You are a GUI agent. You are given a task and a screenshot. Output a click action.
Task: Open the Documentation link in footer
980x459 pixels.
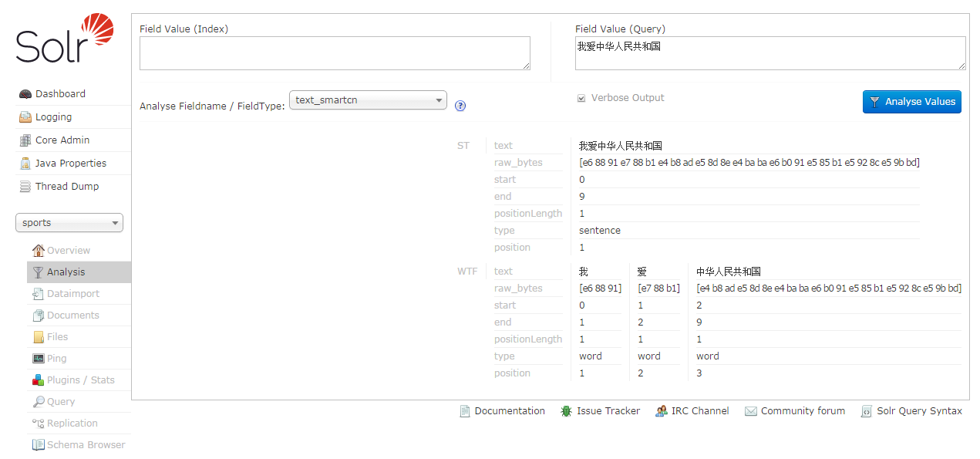tap(509, 411)
